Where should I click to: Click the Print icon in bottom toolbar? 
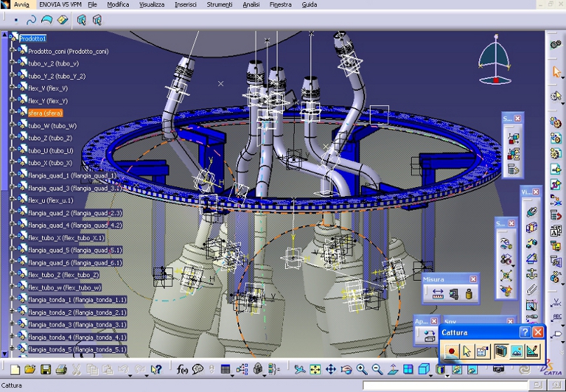click(x=61, y=370)
